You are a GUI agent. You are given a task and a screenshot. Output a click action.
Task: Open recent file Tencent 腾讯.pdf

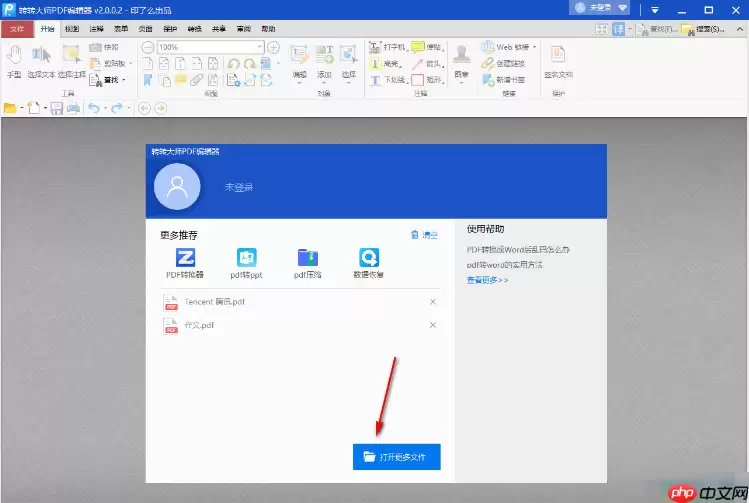[x=214, y=301]
